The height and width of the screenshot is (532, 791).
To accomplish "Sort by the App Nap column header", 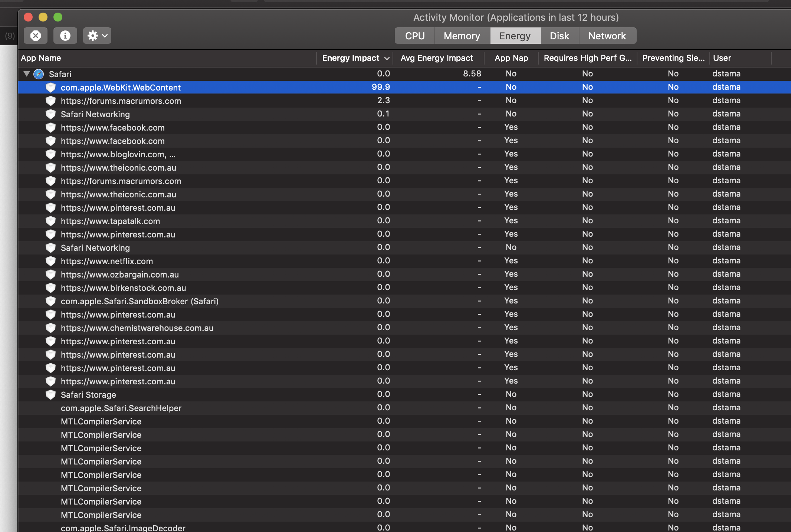I will (x=511, y=58).
